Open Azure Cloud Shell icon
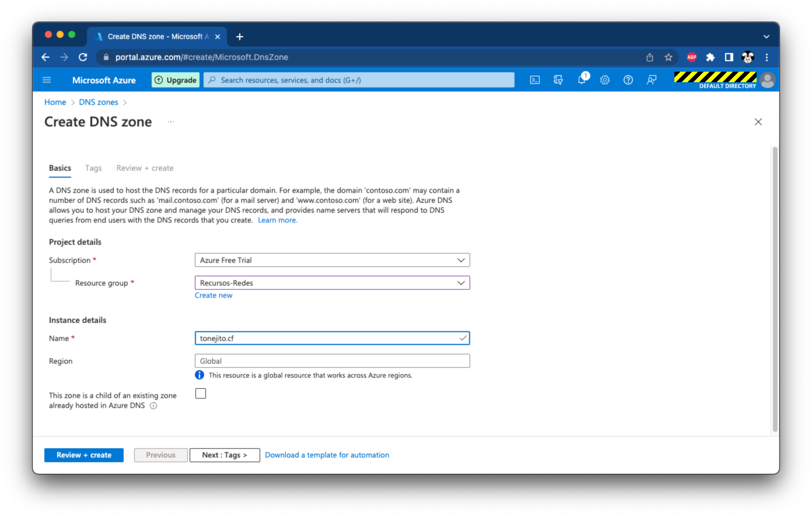812x517 pixels. [x=534, y=80]
